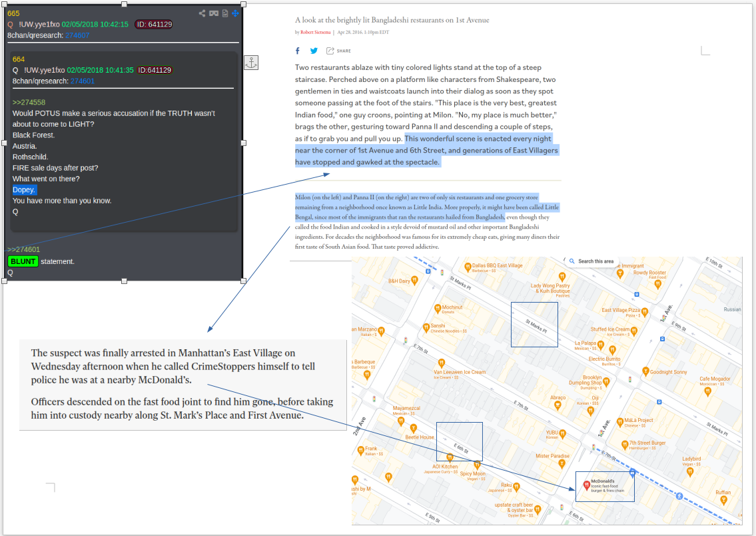This screenshot has width=756, height=536.
Task: Click the Twitter bird icon under the byline
Action: [314, 51]
